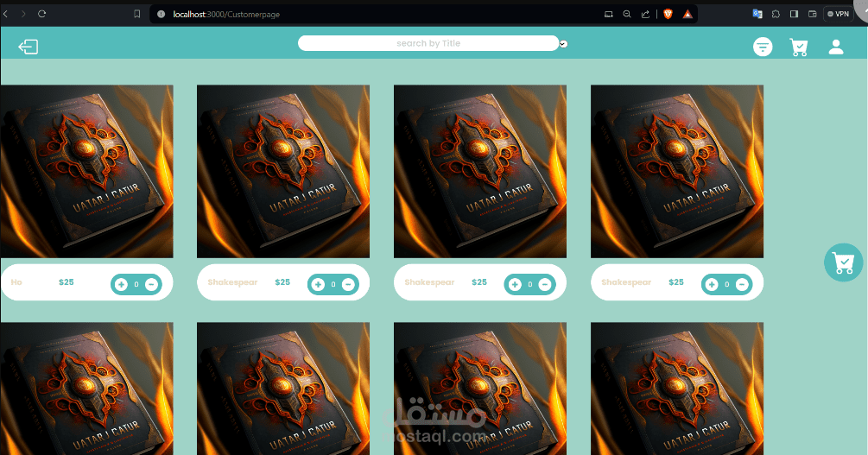Go back using browser back arrow
This screenshot has width=868, height=455.
pos(5,14)
